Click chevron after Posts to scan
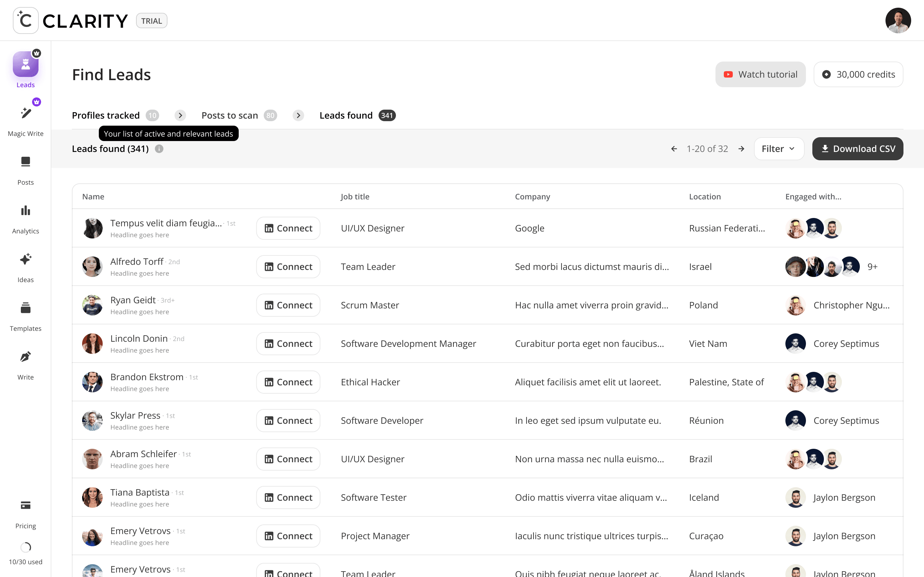 [298, 115]
